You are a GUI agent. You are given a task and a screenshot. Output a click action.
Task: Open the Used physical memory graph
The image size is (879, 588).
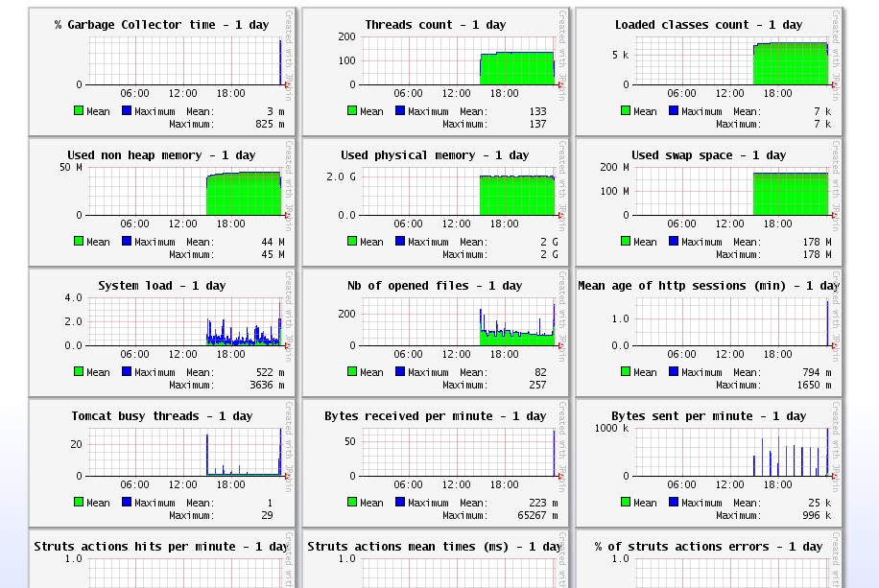[436, 202]
